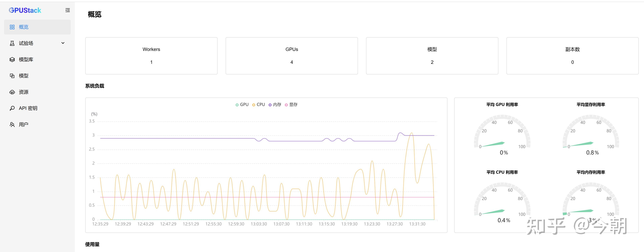
Task: Click the API 密钥 key icon
Action: (x=12, y=108)
